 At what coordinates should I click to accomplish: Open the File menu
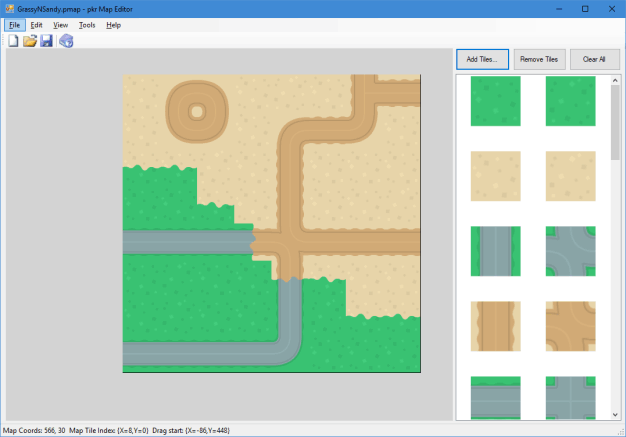click(15, 24)
